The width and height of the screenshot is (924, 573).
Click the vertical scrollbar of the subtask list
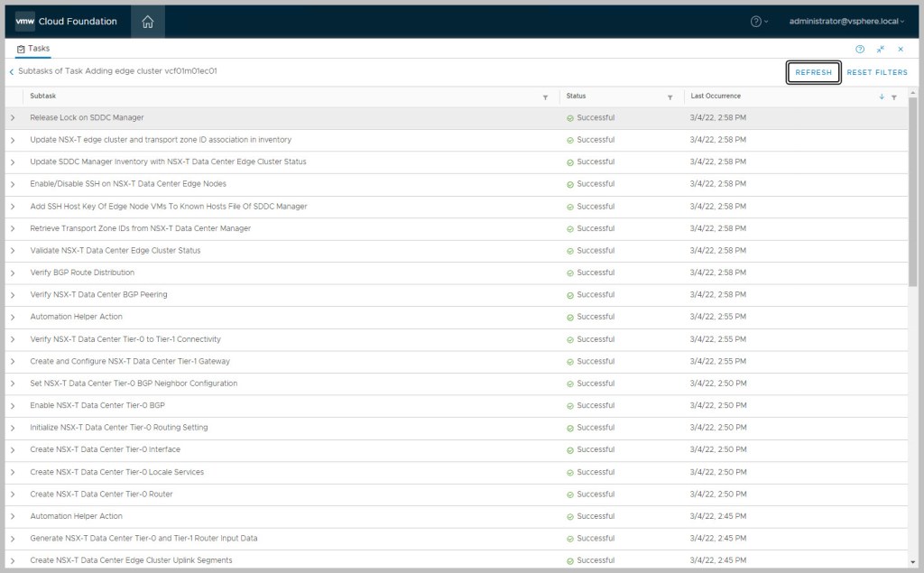point(912,199)
